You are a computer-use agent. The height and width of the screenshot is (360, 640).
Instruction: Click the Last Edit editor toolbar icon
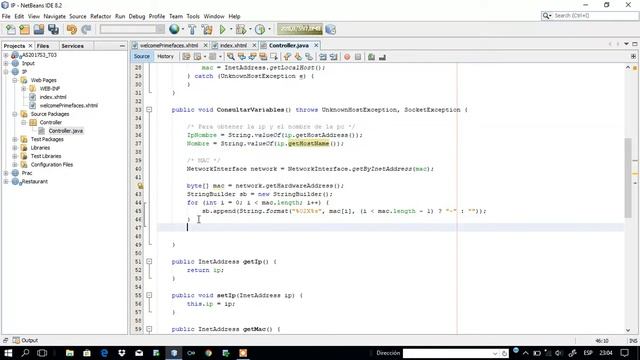[187, 57]
